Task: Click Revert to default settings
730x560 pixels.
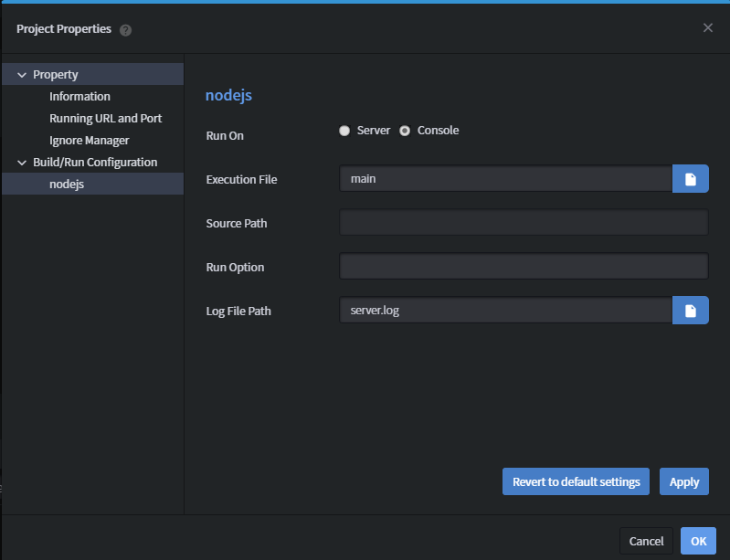Action: (x=576, y=481)
